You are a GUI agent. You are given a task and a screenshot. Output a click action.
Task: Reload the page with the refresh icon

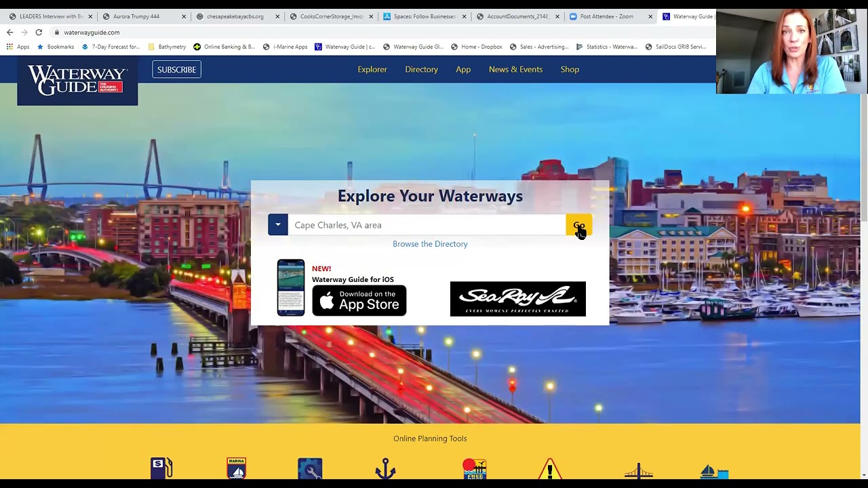coord(39,33)
